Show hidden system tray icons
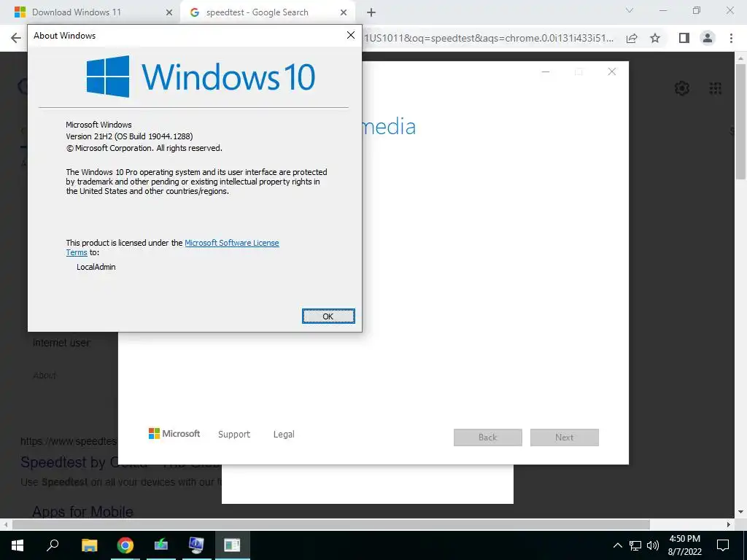747x560 pixels. (617, 545)
